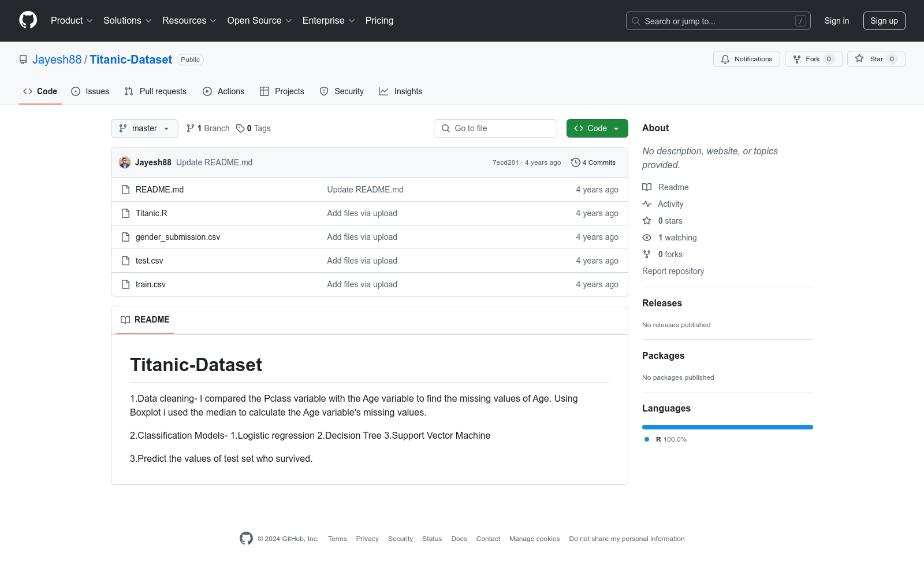Expand the Open Source menu
This screenshot has width=924, height=578.
point(260,21)
